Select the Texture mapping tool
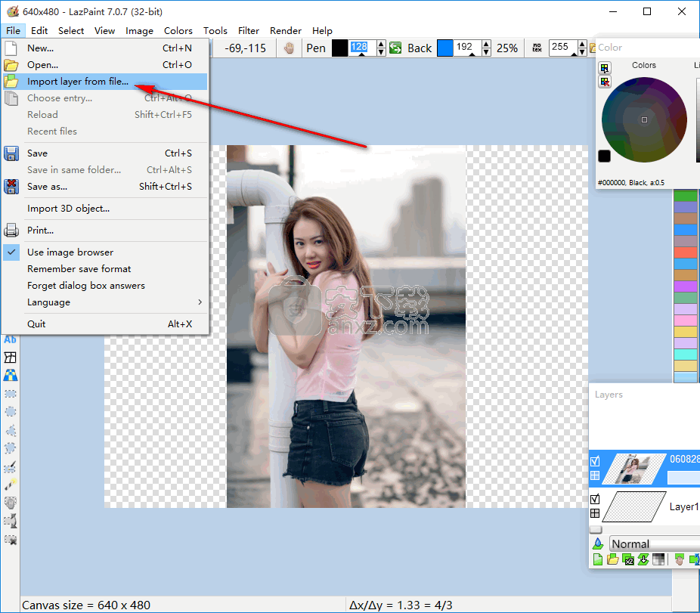Viewport: 700px width, 613px height. click(11, 376)
